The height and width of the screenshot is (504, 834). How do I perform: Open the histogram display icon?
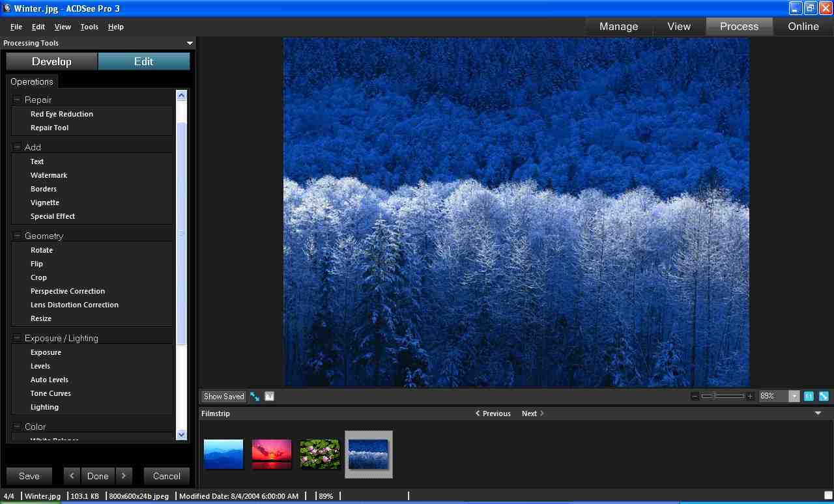click(269, 397)
